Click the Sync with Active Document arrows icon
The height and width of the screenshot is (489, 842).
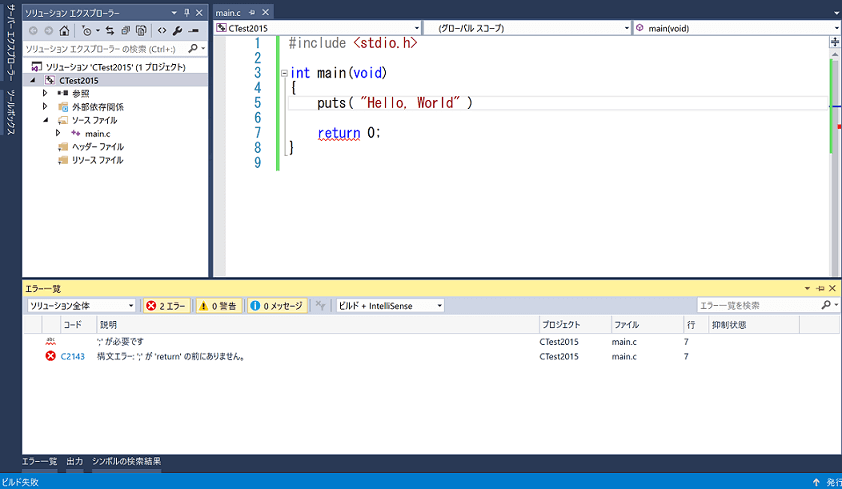[110, 31]
